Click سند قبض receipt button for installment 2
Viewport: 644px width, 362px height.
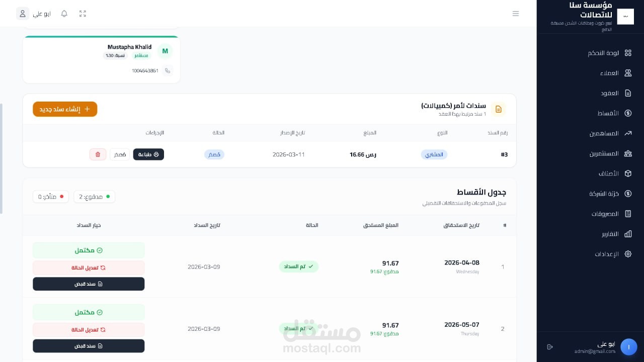coord(89,346)
